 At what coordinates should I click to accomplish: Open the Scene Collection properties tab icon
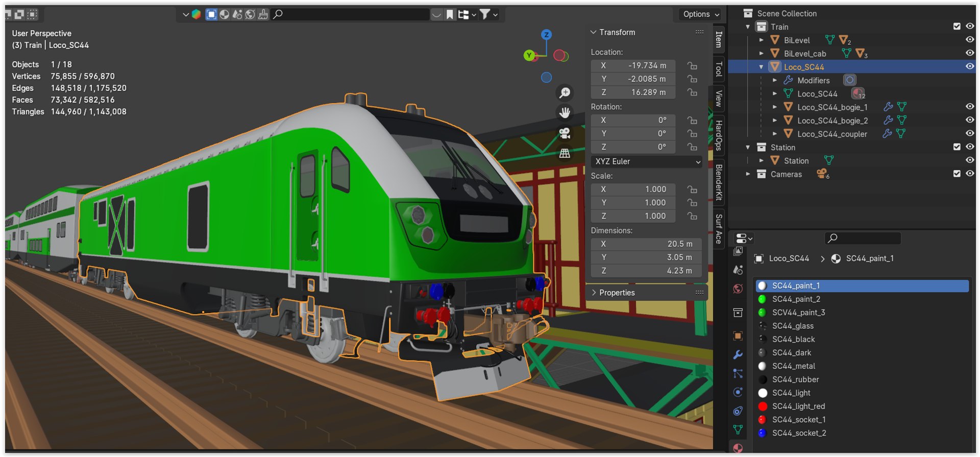738,312
